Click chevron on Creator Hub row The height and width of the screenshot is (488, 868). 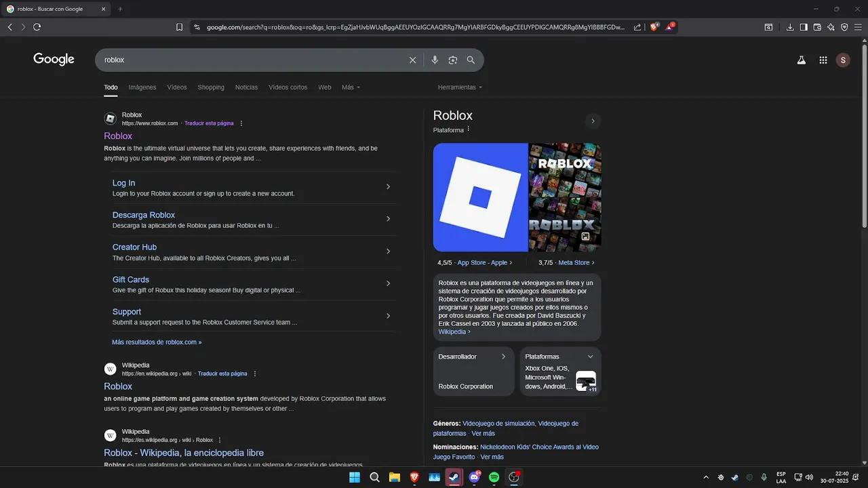(388, 251)
